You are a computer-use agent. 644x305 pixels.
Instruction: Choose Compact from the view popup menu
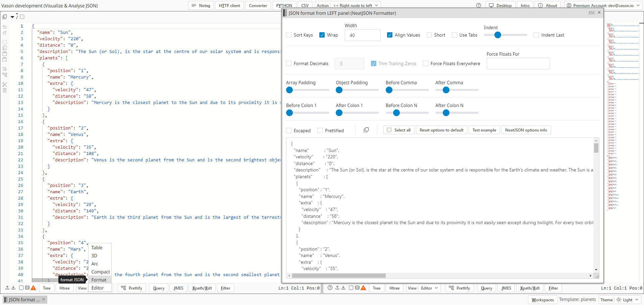tap(100, 272)
